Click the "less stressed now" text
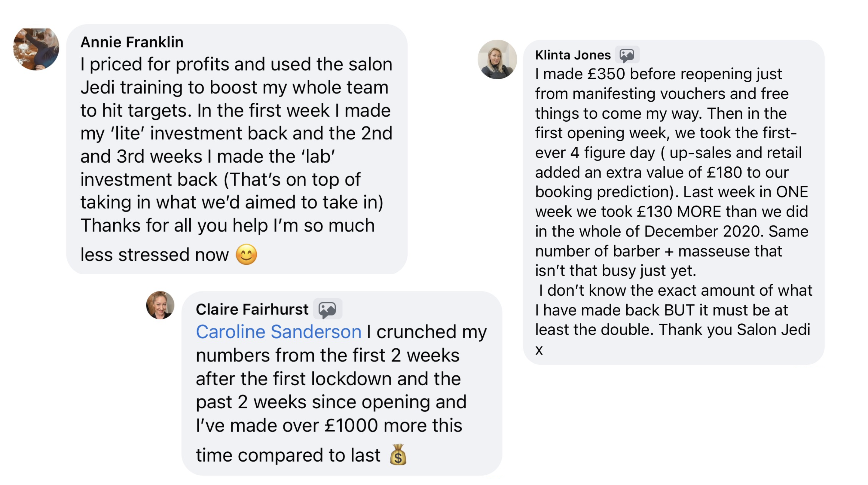The height and width of the screenshot is (485, 868). click(154, 255)
